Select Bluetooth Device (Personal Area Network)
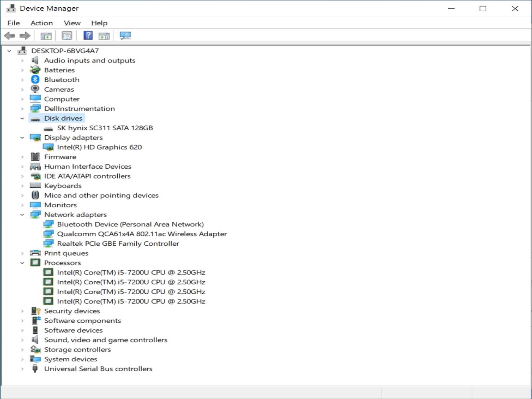Screen dimensions: 532x399 (x=130, y=224)
